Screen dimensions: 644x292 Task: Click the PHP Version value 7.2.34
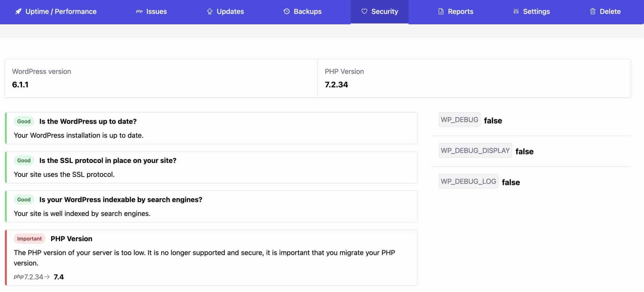pos(336,84)
